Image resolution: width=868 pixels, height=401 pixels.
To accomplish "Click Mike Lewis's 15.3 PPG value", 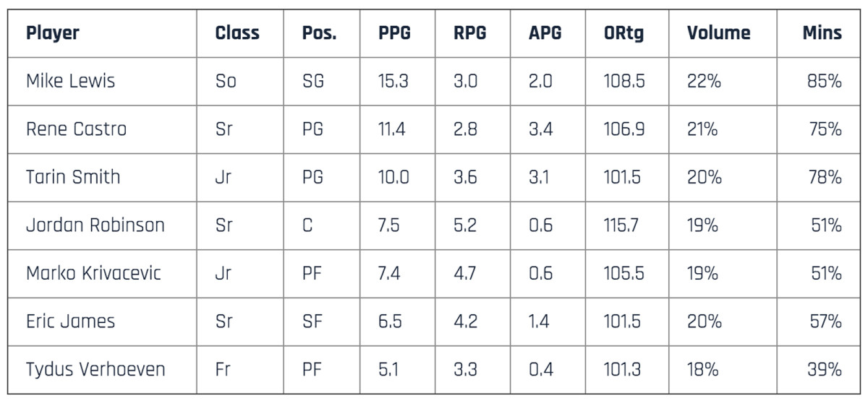I will [x=393, y=81].
